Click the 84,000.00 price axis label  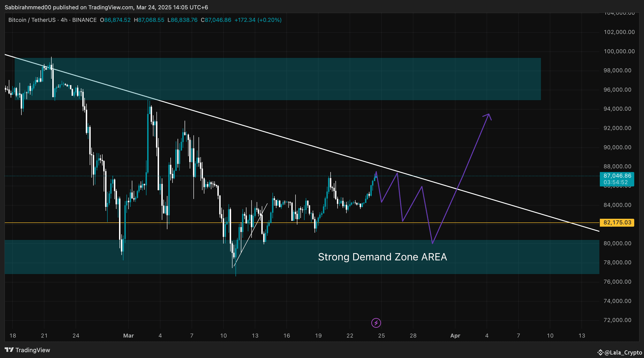[617, 205]
